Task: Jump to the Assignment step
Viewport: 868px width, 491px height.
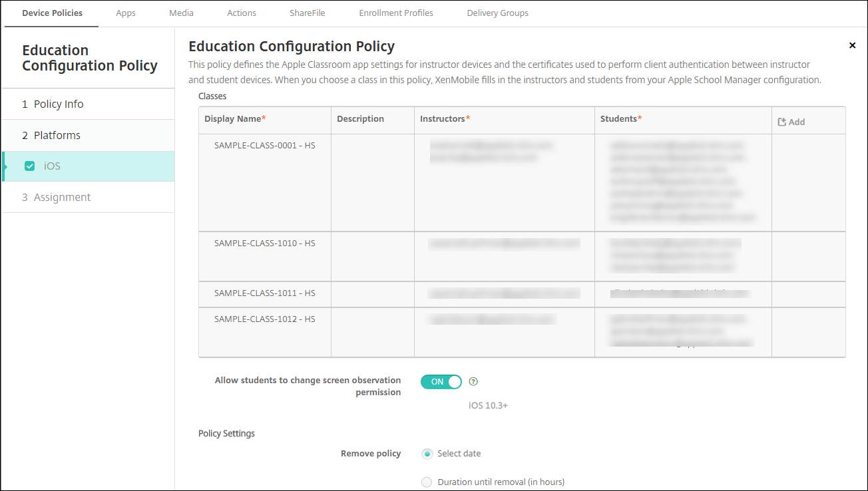Action: (x=62, y=197)
